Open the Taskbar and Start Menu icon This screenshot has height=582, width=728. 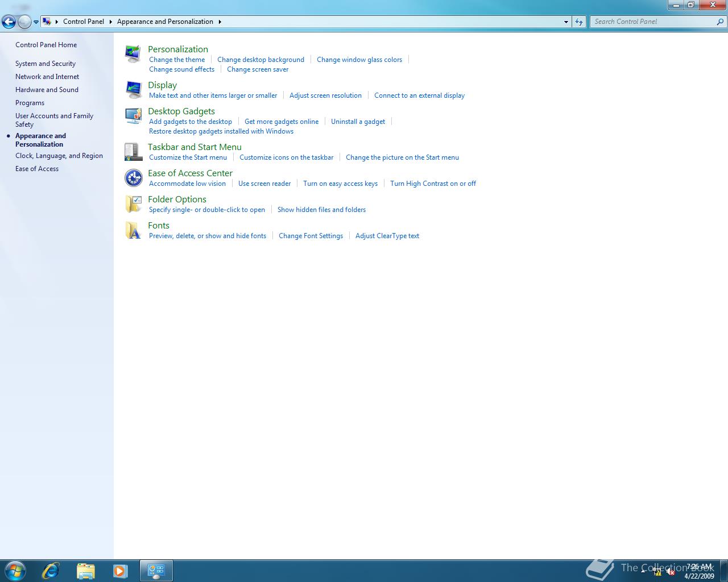tap(133, 152)
